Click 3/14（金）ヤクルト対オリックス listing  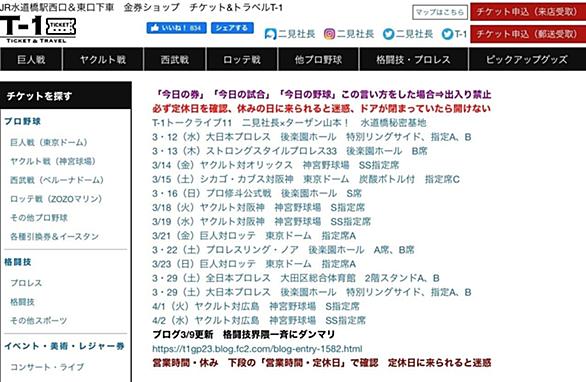(276, 165)
